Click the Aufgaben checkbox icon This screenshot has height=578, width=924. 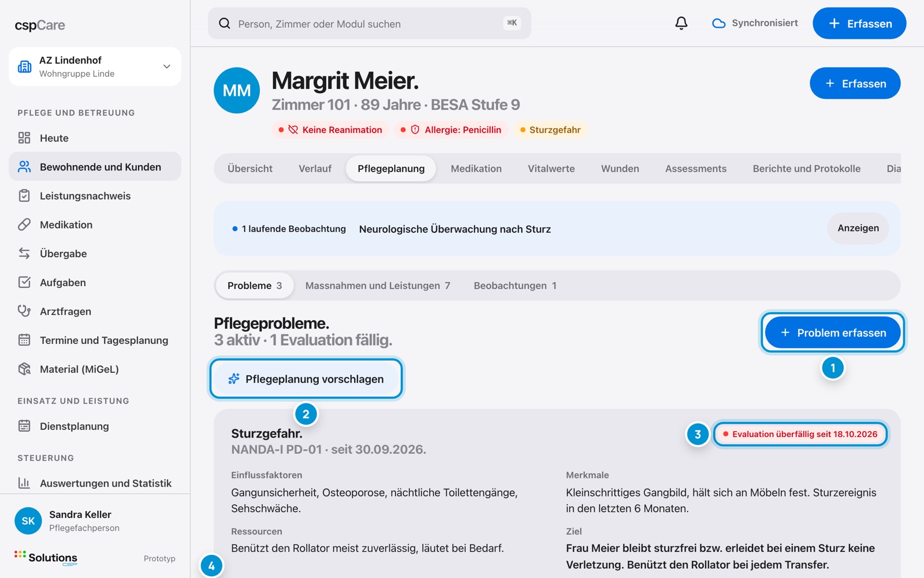pos(24,282)
